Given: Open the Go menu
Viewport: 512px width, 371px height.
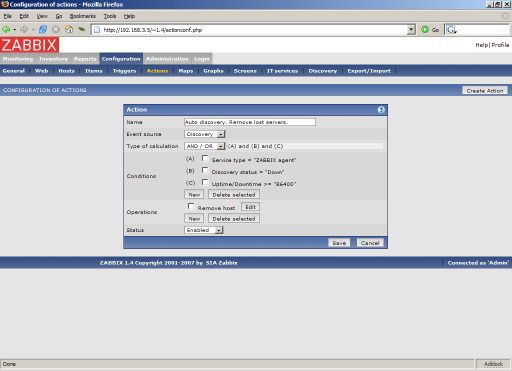Looking at the screenshot, I should click(x=59, y=16).
